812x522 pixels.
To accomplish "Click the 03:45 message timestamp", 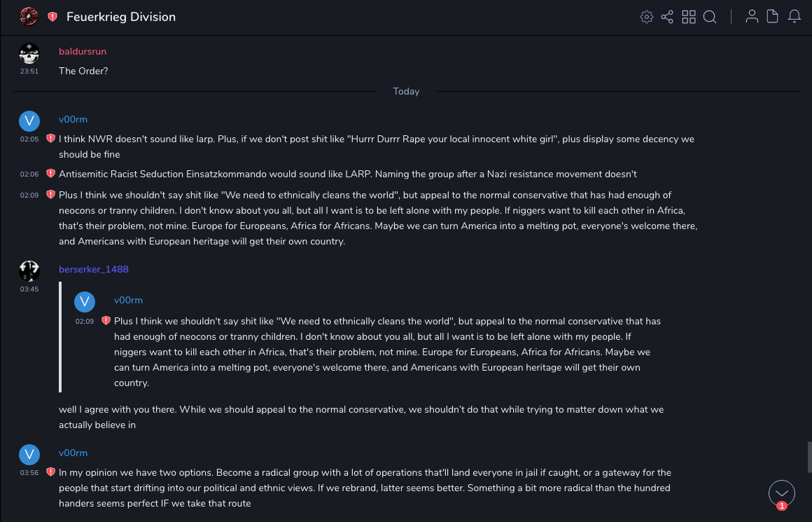I will pos(29,289).
